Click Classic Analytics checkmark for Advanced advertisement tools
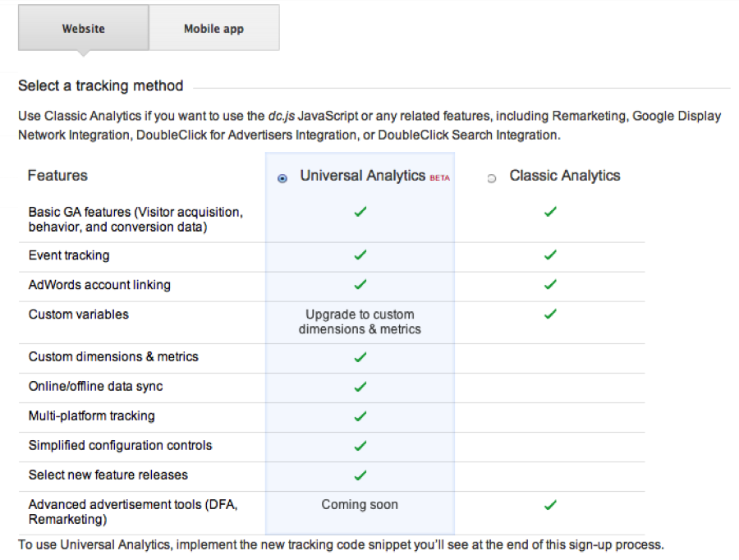Screen dimensions: 739x560 coord(550,505)
